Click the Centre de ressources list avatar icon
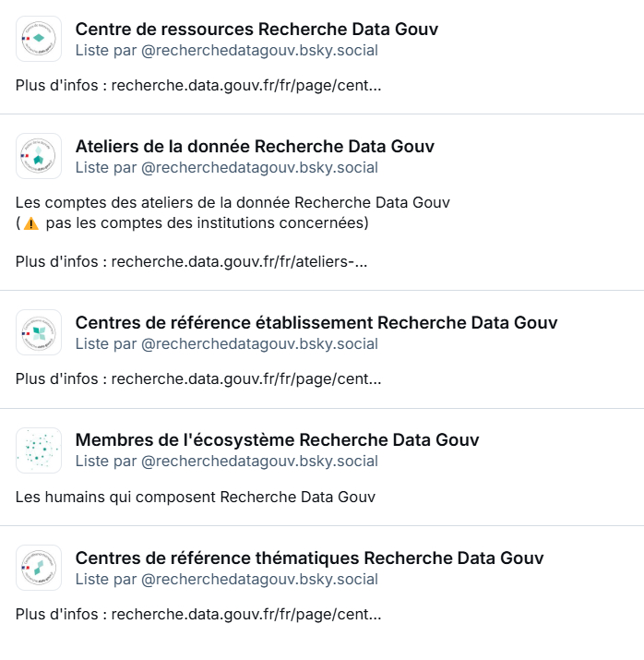The height and width of the screenshot is (660, 644). tap(39, 39)
